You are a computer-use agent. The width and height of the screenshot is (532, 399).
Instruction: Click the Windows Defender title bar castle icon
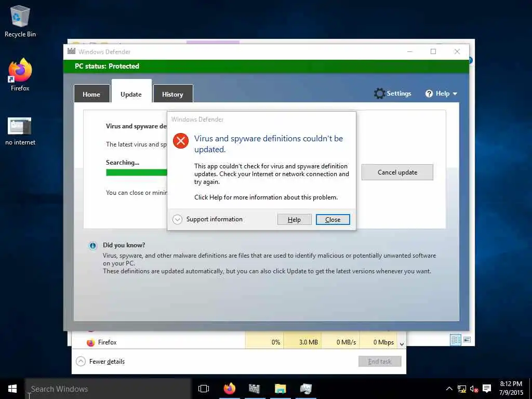coord(71,51)
